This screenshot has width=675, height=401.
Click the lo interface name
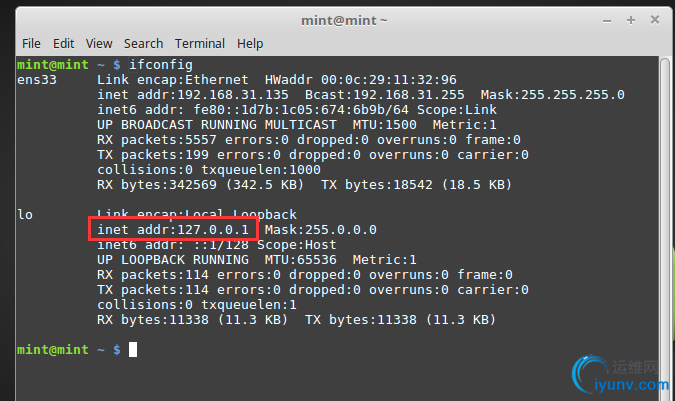(x=25, y=214)
